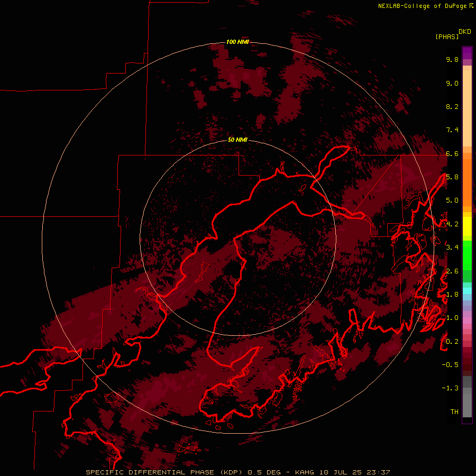Select the 6.6 legend value

(452, 153)
